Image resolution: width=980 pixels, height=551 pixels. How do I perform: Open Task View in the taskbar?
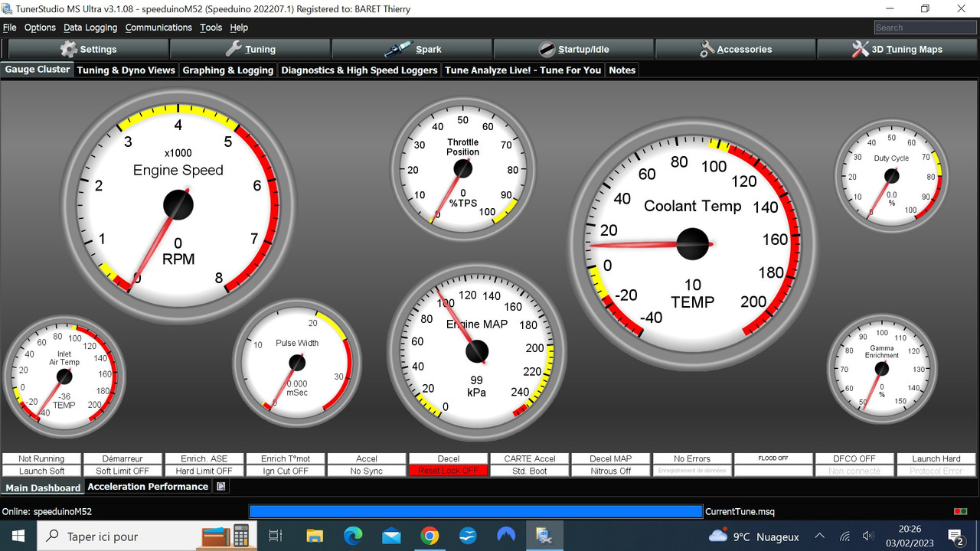276,536
